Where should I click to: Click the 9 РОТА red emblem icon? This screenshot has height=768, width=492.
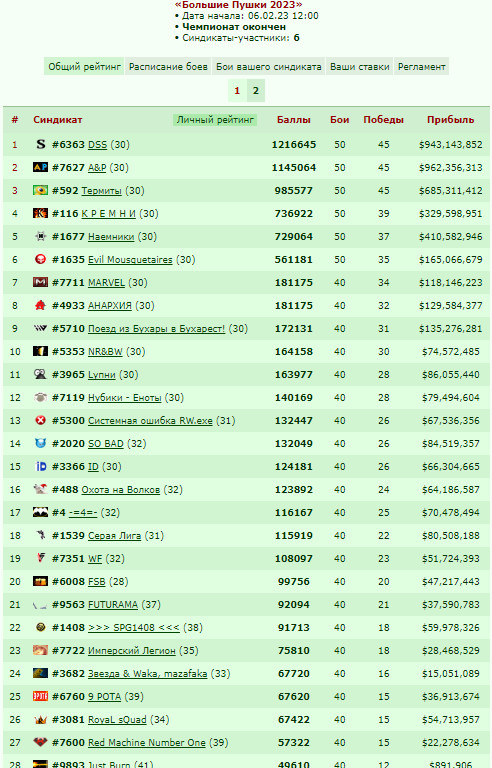41,697
